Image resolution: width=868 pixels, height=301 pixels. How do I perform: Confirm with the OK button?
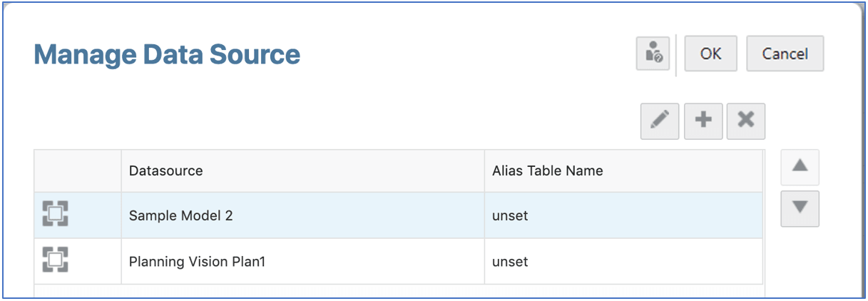coord(710,53)
